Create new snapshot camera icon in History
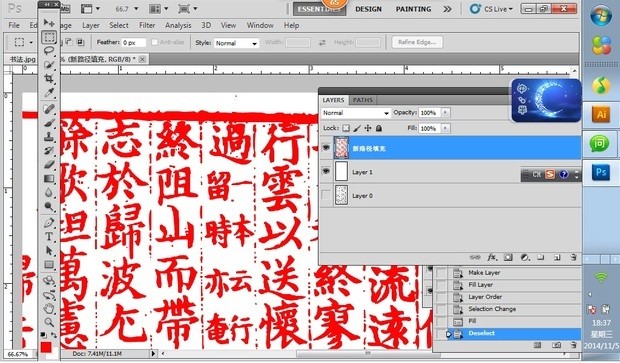Image resolution: width=620 pixels, height=363 pixels. [x=556, y=345]
